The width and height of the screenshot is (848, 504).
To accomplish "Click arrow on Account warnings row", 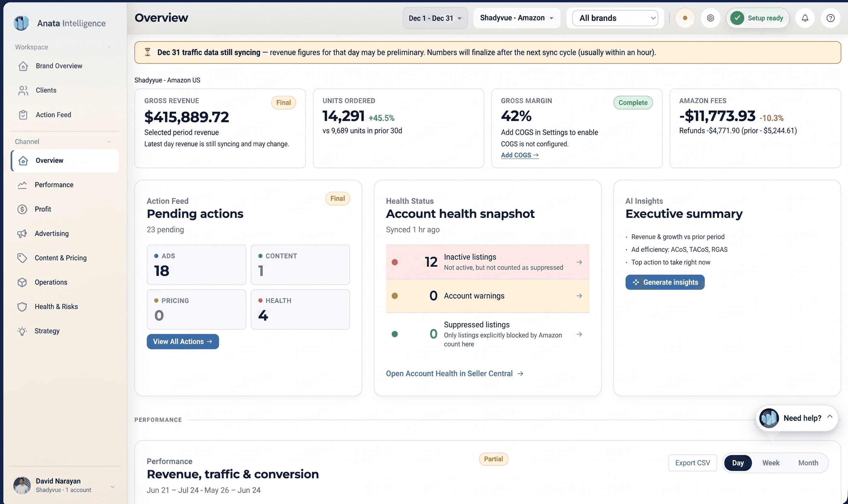I will point(579,296).
